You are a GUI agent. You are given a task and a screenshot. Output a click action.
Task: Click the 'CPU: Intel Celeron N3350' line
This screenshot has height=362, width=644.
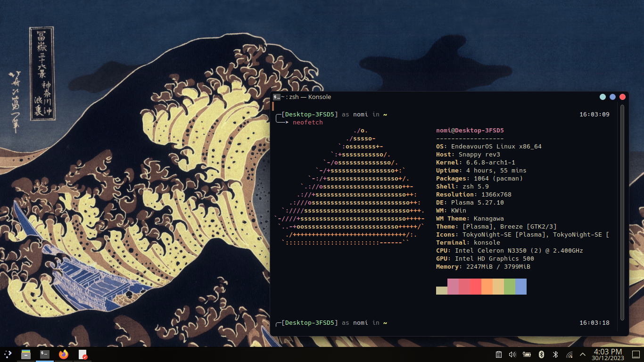coord(510,251)
